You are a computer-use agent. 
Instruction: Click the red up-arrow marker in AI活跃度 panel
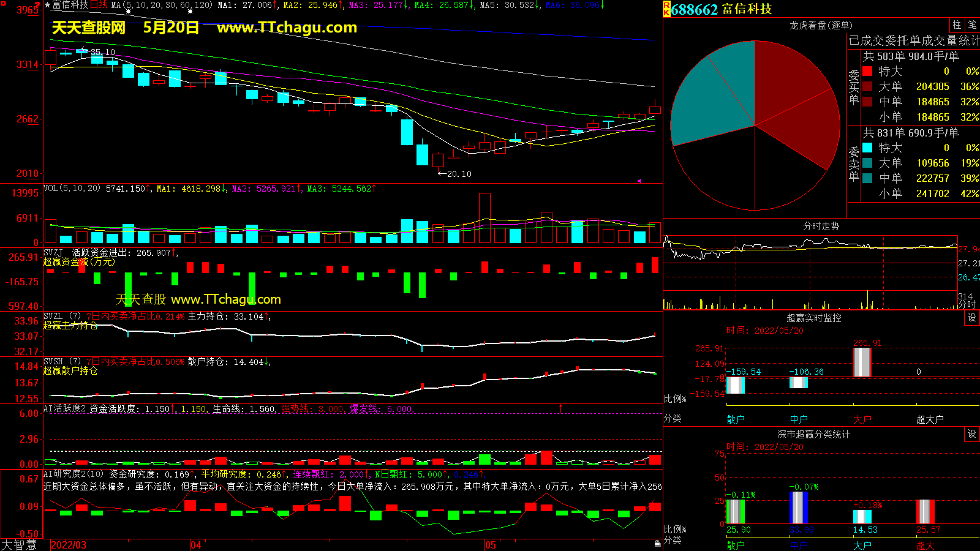560,407
